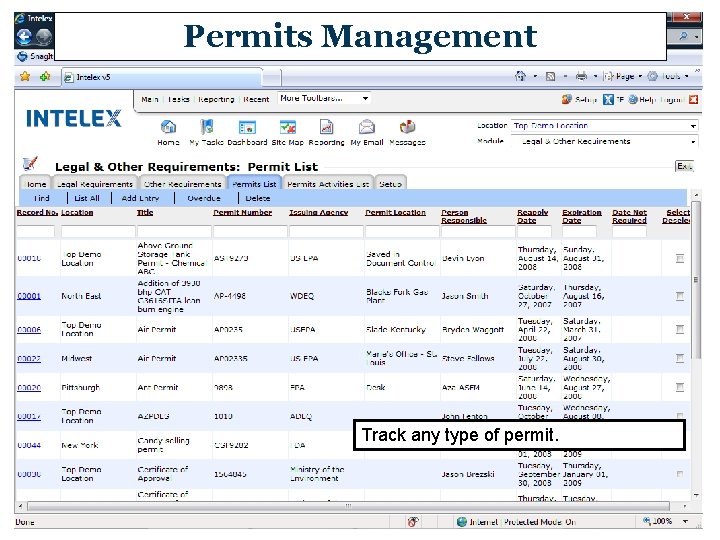Select the Intelex v5 browser tab
This screenshot has width=720, height=540.
point(163,77)
